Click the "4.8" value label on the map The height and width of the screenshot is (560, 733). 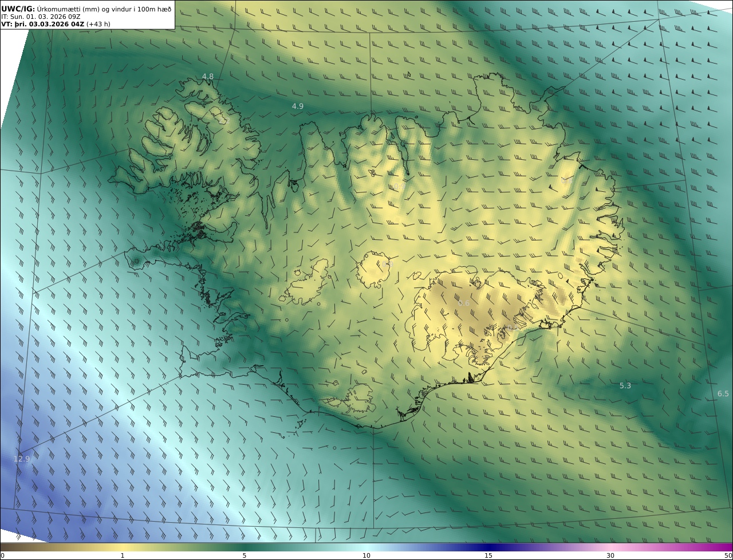pyautogui.click(x=207, y=76)
